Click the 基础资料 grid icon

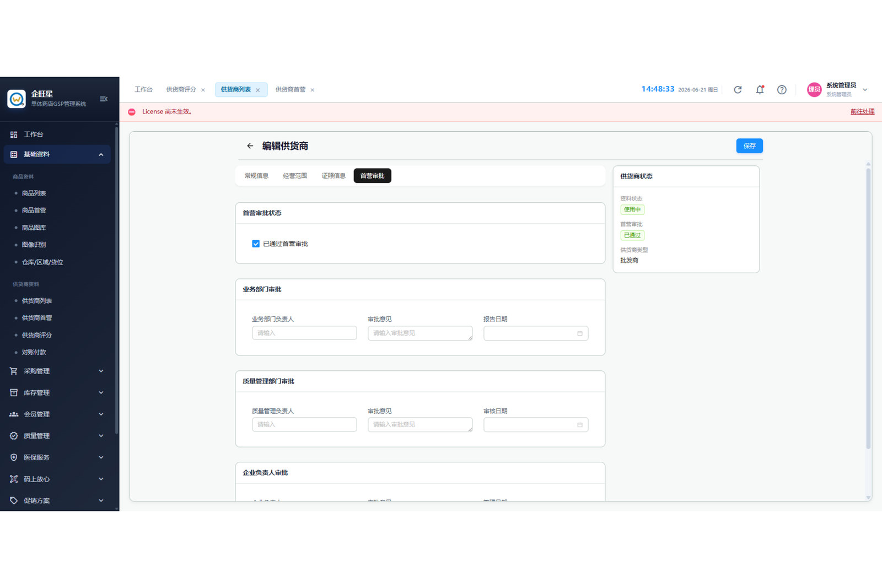pyautogui.click(x=14, y=154)
